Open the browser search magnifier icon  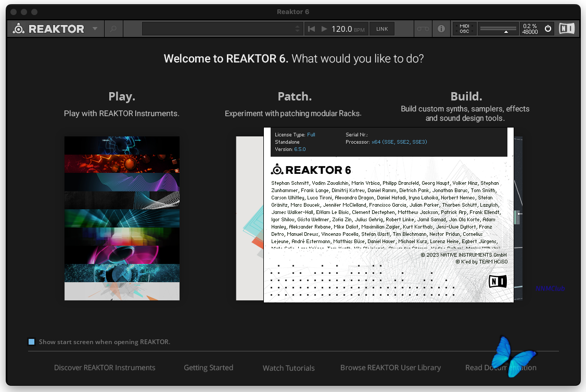click(x=113, y=29)
